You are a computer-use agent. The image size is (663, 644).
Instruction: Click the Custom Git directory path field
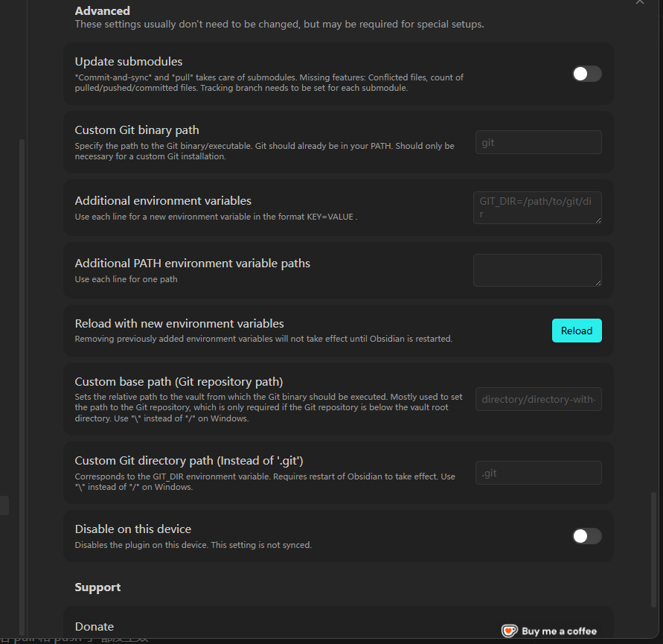point(538,473)
